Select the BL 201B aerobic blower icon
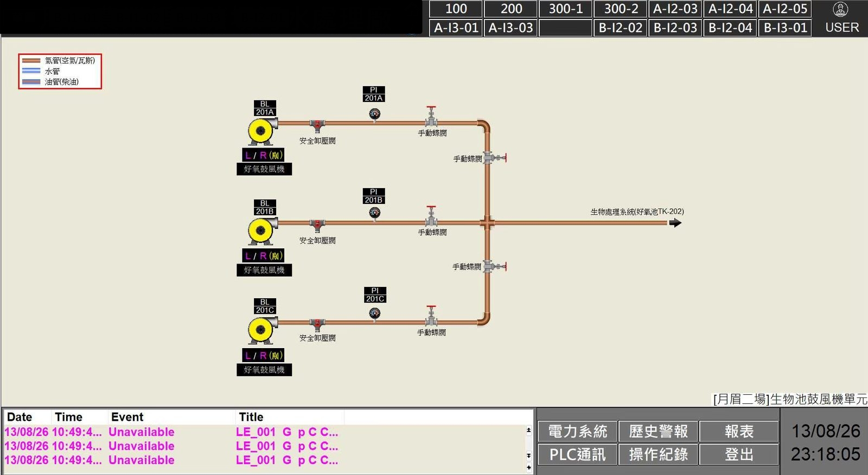Image resolution: width=868 pixels, height=475 pixels. point(263,231)
